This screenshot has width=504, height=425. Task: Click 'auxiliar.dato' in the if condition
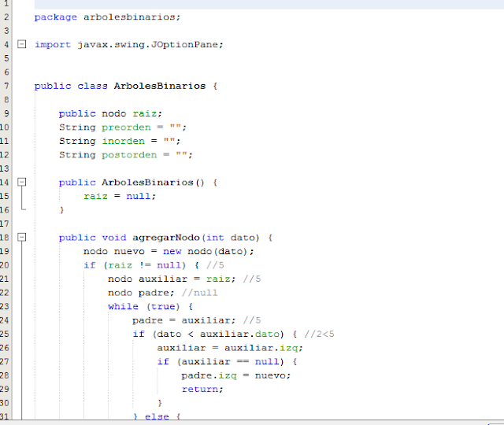pos(239,334)
